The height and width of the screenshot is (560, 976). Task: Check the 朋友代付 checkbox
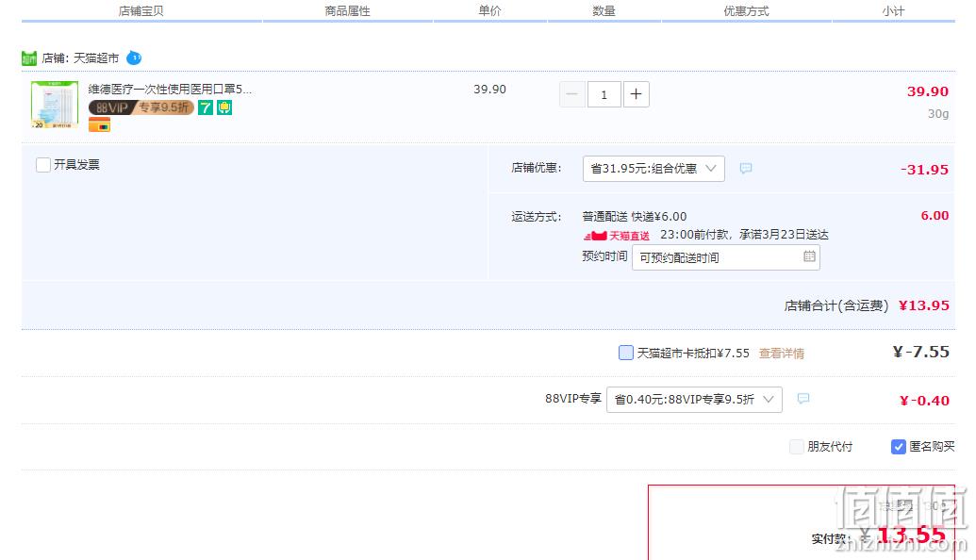(796, 447)
